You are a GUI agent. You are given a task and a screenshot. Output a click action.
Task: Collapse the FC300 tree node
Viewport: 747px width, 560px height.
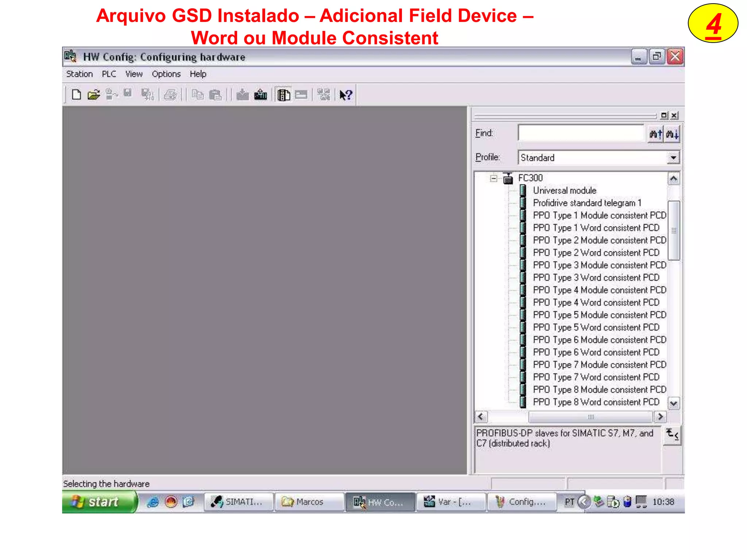coord(494,178)
